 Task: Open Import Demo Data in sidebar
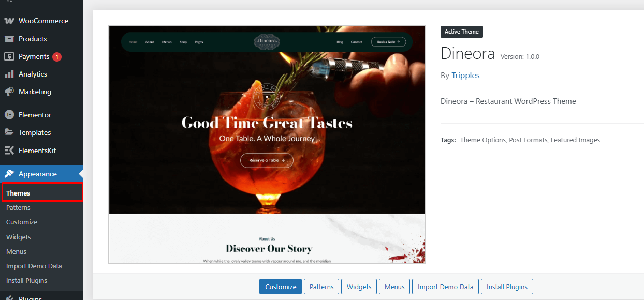click(x=34, y=266)
